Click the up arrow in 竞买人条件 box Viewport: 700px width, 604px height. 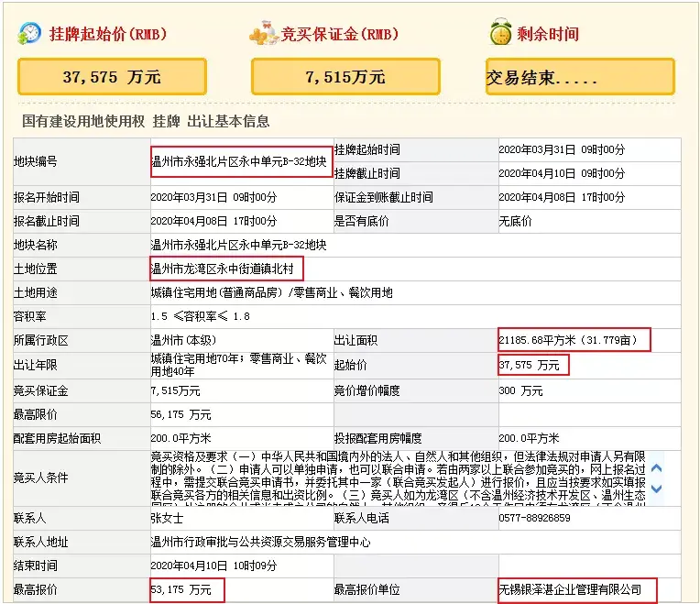pos(656,467)
